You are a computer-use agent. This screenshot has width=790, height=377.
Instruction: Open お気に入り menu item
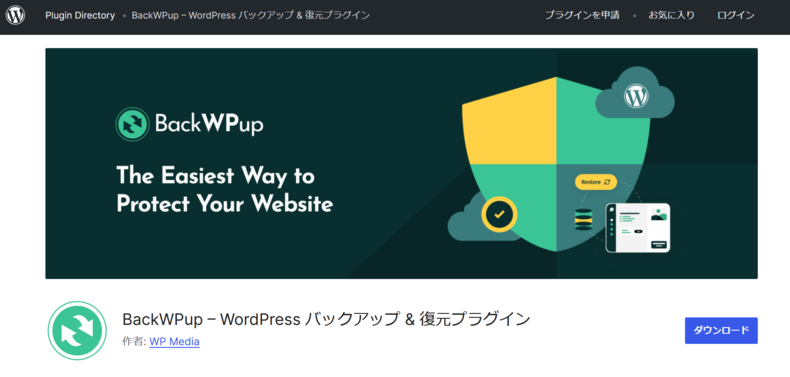(x=671, y=16)
